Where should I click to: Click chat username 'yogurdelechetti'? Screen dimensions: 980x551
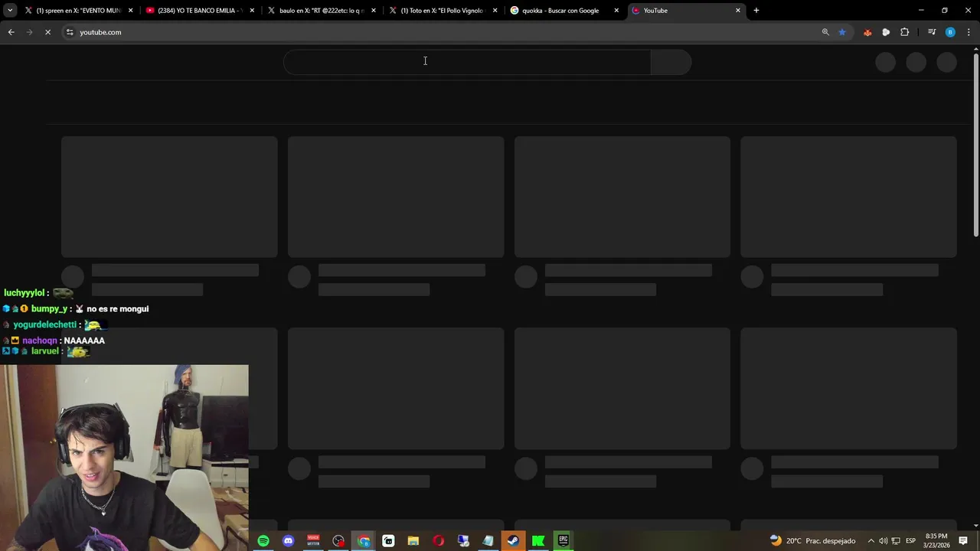(x=45, y=324)
